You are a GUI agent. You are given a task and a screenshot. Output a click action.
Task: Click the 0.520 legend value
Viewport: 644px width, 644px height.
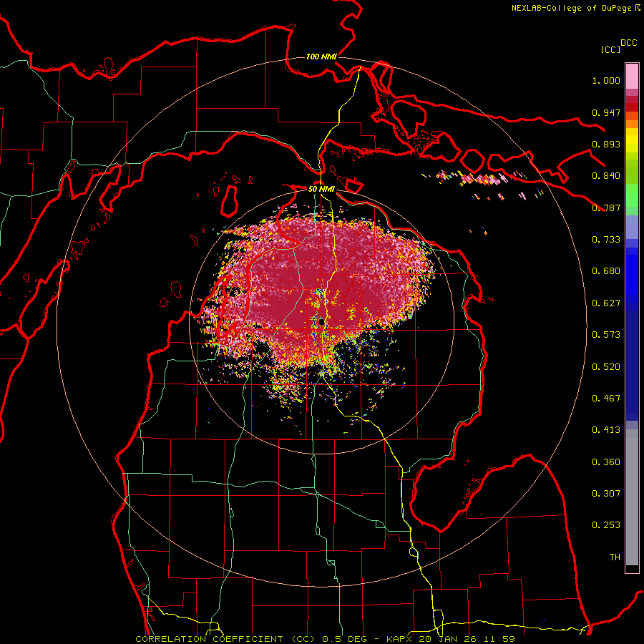pos(606,367)
